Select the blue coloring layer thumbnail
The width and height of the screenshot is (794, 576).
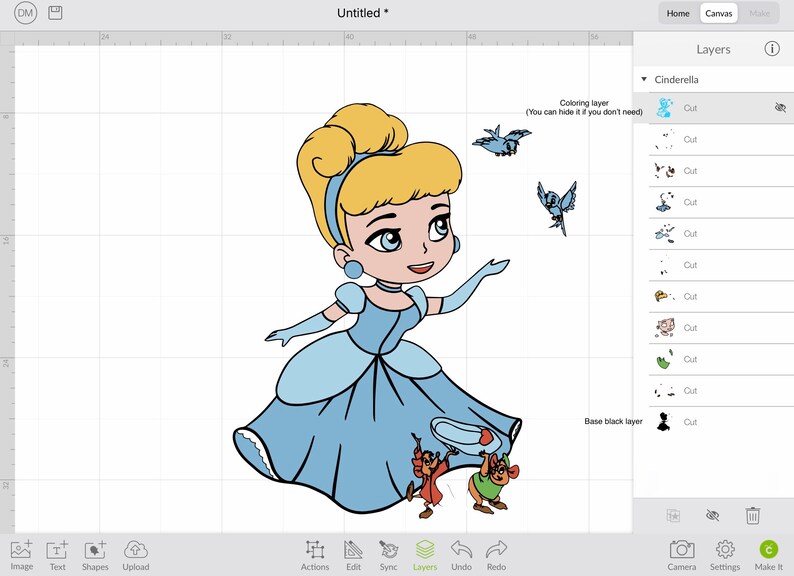coord(664,108)
